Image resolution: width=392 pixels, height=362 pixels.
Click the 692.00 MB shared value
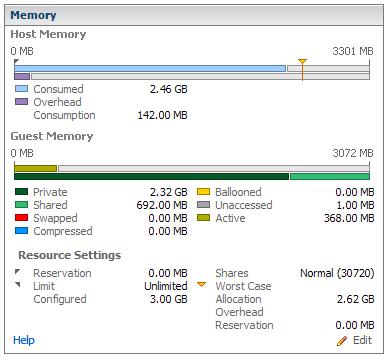[x=162, y=205]
